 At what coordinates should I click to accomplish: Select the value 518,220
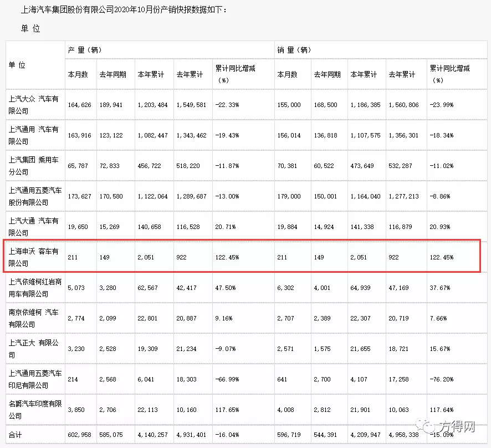coord(188,166)
